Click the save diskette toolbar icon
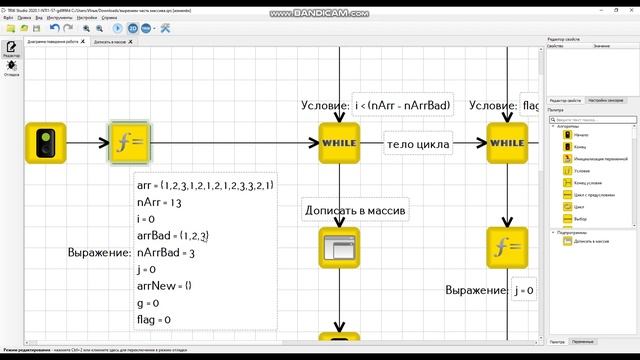The width and height of the screenshot is (640, 360). point(37,28)
